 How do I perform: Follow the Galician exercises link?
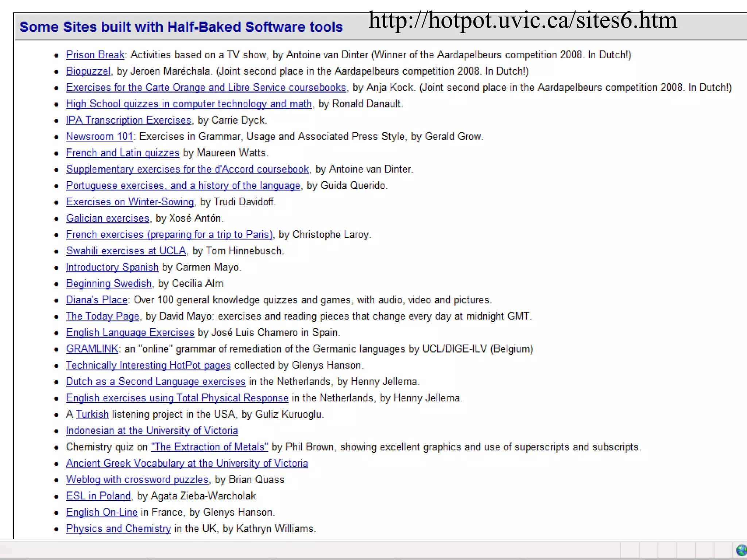108,218
